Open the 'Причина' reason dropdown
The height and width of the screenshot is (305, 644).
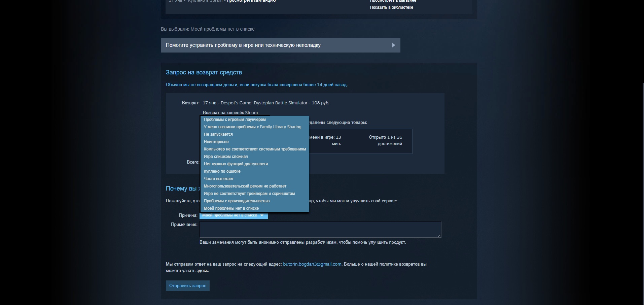[234, 215]
